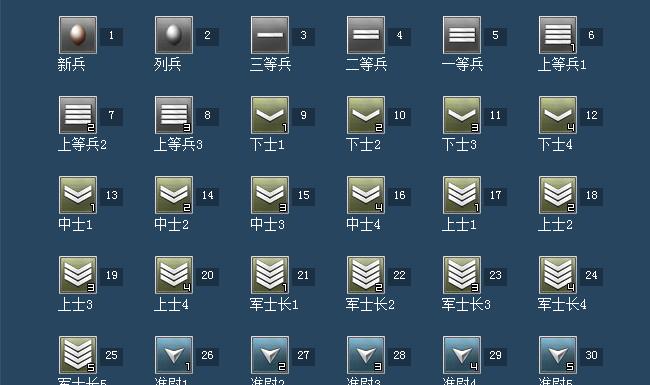Select the 三等兵 text label
Image resolution: width=650 pixels, height=385 pixels.
271,65
